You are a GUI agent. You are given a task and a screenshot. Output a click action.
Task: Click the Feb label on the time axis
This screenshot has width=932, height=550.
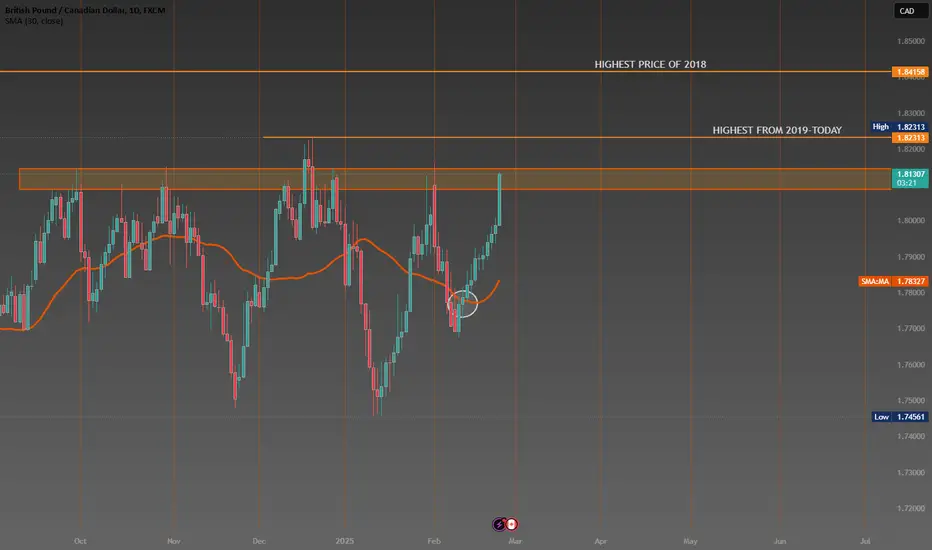[434, 541]
